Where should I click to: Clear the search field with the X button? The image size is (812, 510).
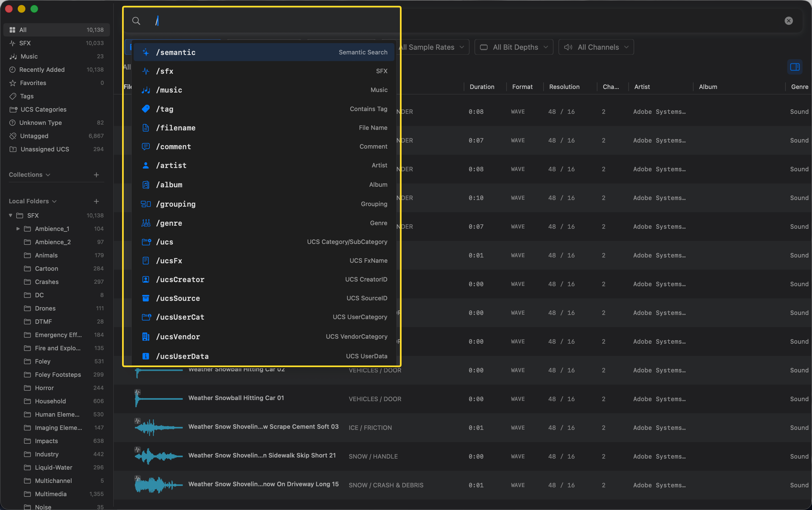[x=789, y=21]
